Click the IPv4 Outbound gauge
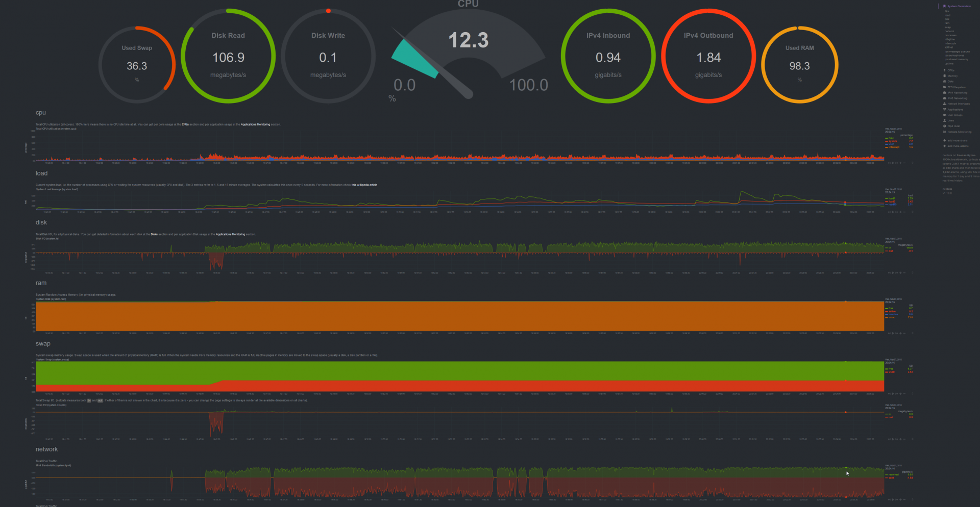 708,56
